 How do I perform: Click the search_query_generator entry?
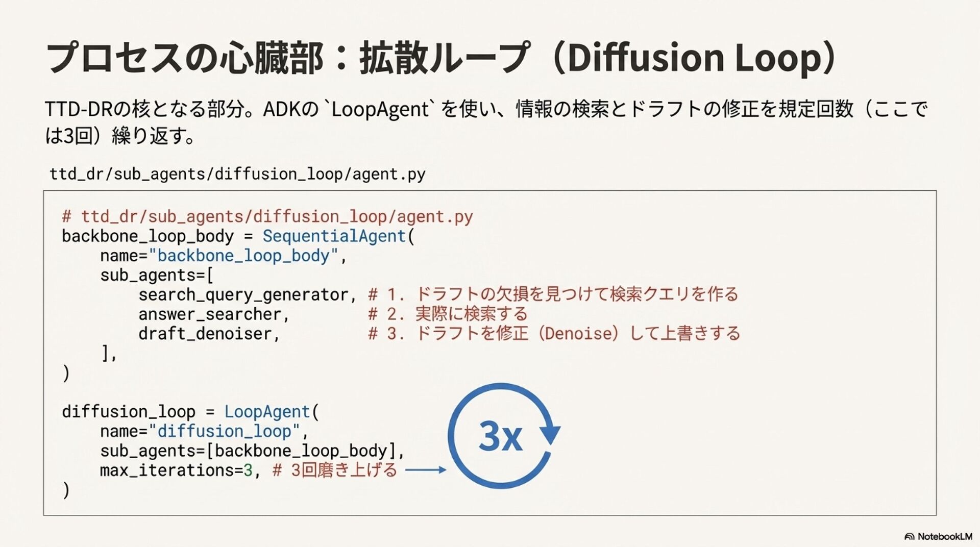coord(243,294)
